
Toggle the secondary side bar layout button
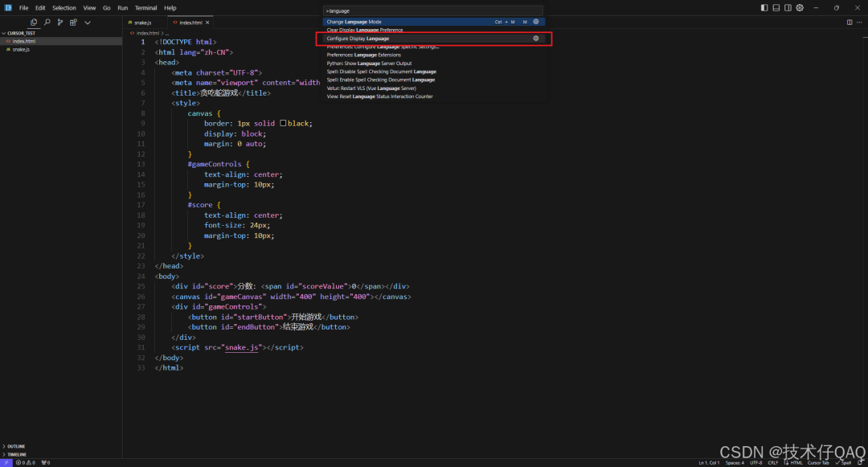(x=788, y=8)
